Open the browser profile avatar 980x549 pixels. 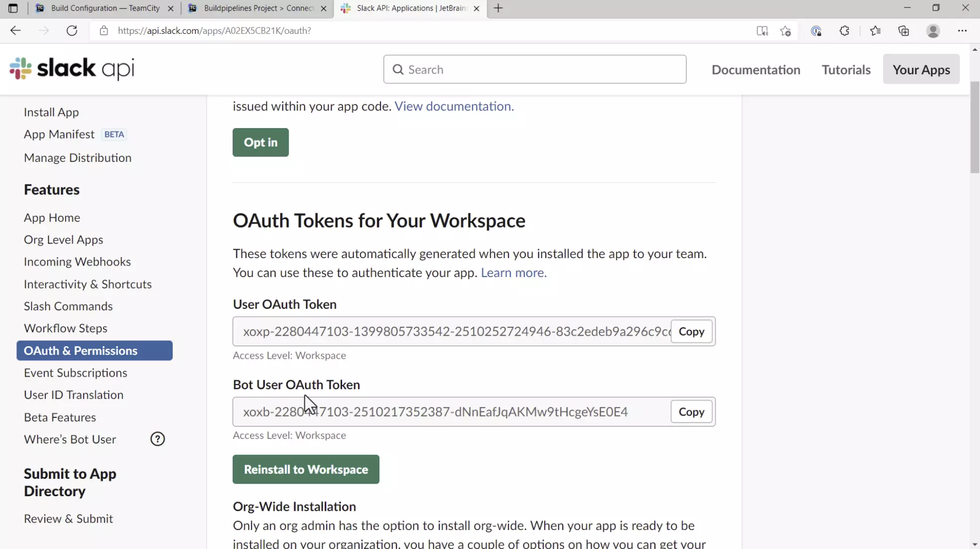(933, 30)
